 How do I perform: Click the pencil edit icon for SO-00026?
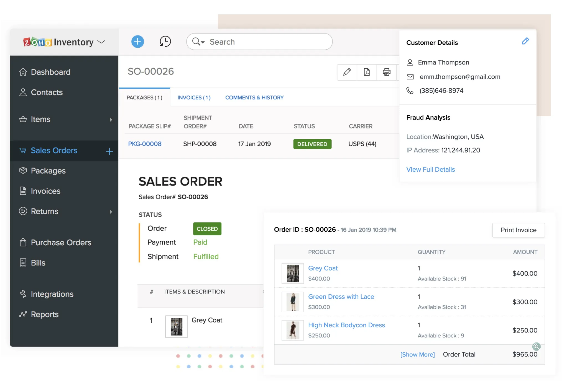click(x=347, y=72)
